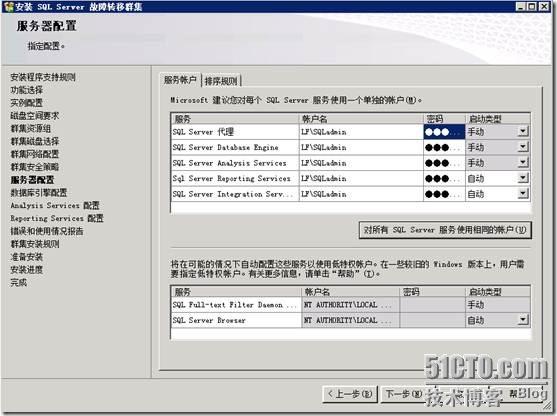Open startup type dropdown for Analysis Services
Viewport: 557px width, 416px height.
pos(522,163)
